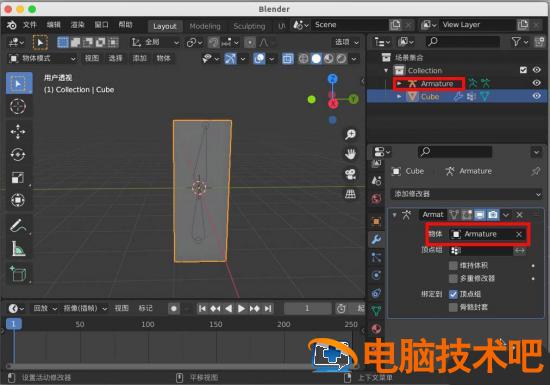
Task: Toggle Cube visibility eye in outliner
Action: 536,96
